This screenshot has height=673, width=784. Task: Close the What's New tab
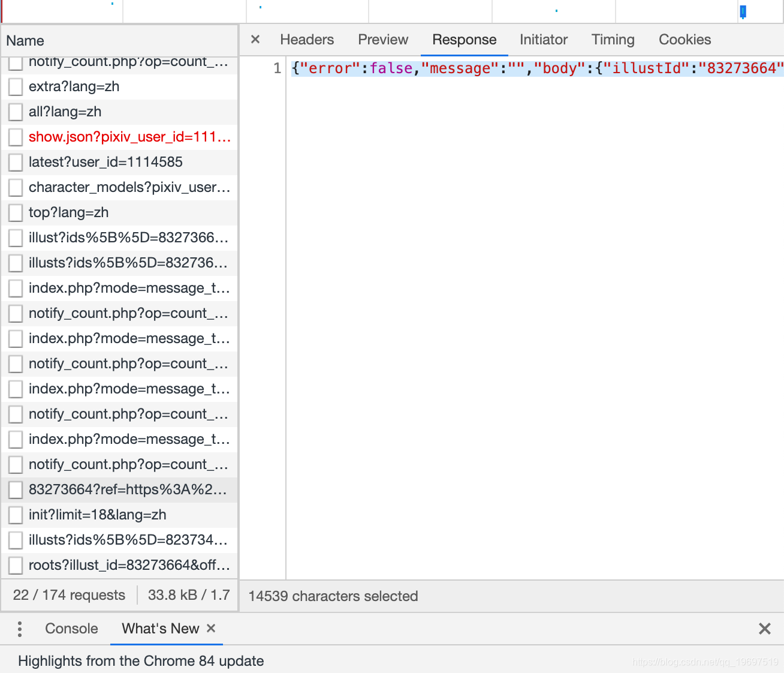point(211,628)
